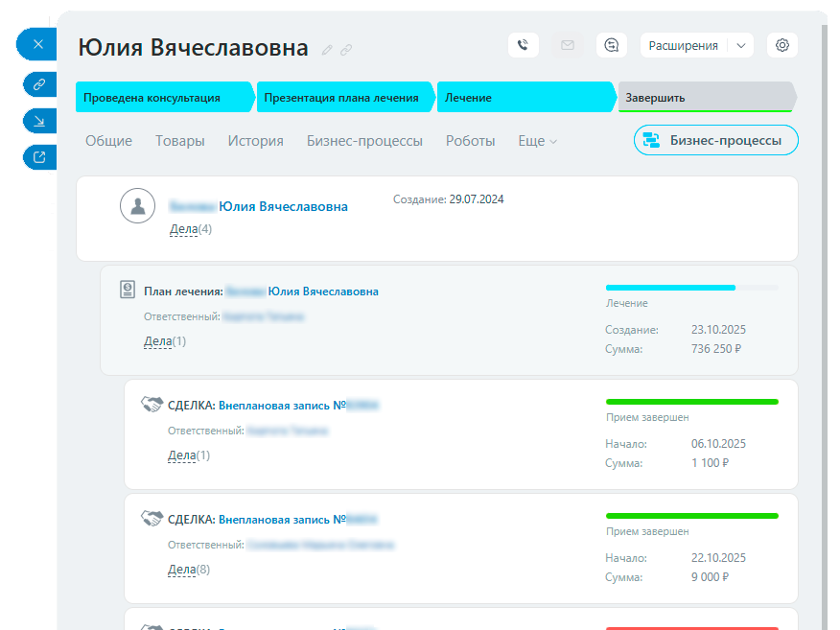Screen dimensions: 840x630
Task: Close the card with the X side button
Action: click(x=37, y=44)
